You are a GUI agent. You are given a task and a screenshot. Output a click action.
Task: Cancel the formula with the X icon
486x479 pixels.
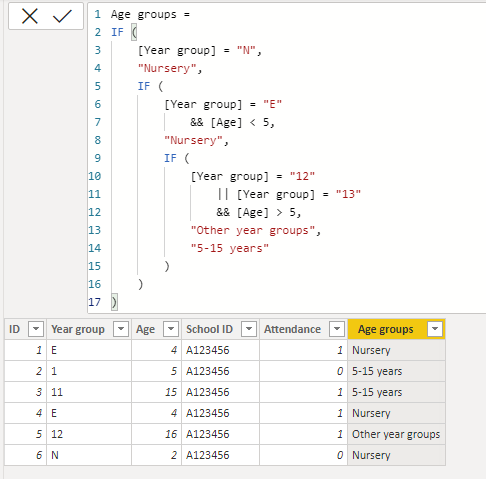[x=30, y=16]
